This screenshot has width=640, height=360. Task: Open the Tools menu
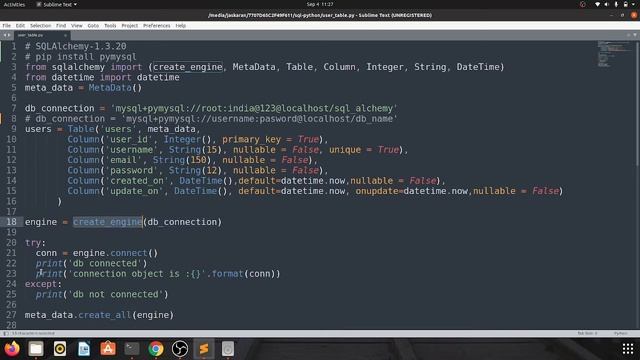[110, 25]
